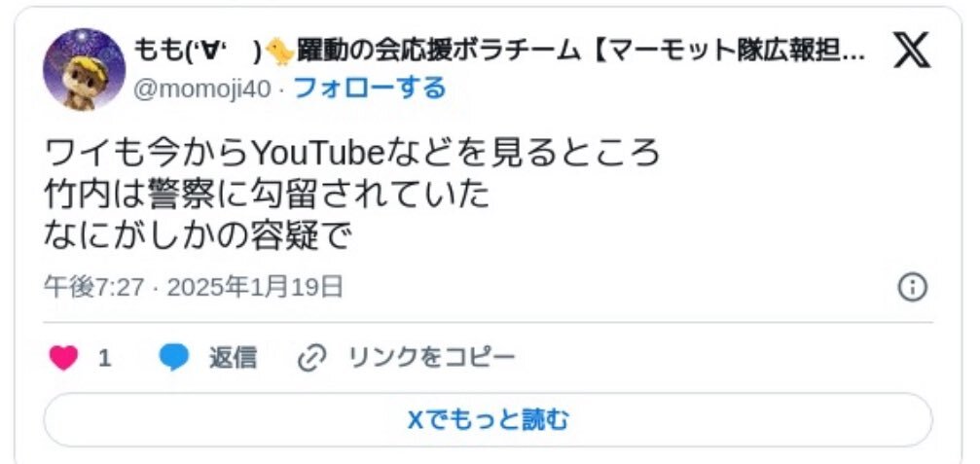
Task: Click the blue reply bubble icon
Action: click(x=173, y=359)
